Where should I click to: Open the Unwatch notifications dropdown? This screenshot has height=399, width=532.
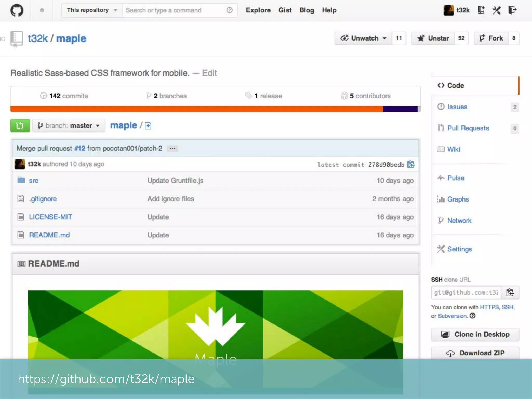(363, 38)
